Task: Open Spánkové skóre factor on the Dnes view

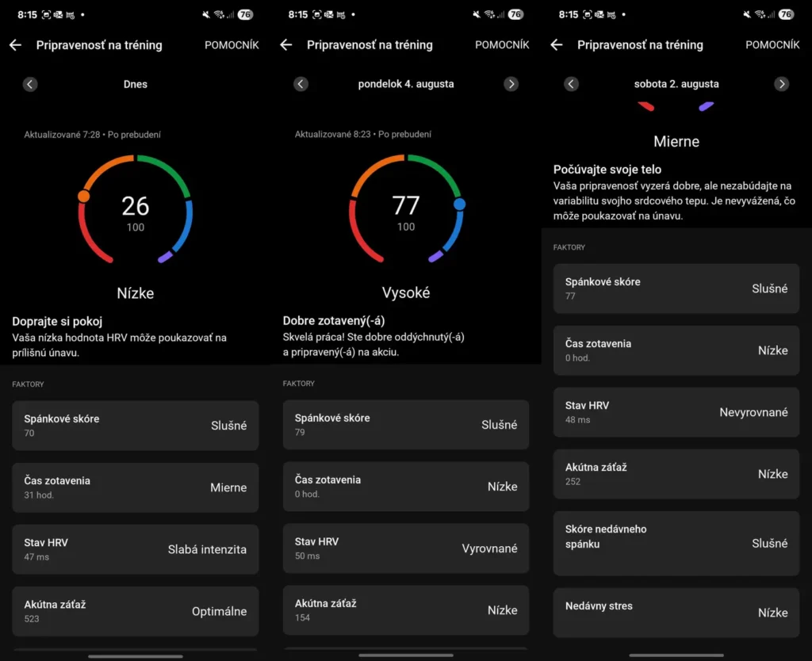Action: (x=135, y=425)
